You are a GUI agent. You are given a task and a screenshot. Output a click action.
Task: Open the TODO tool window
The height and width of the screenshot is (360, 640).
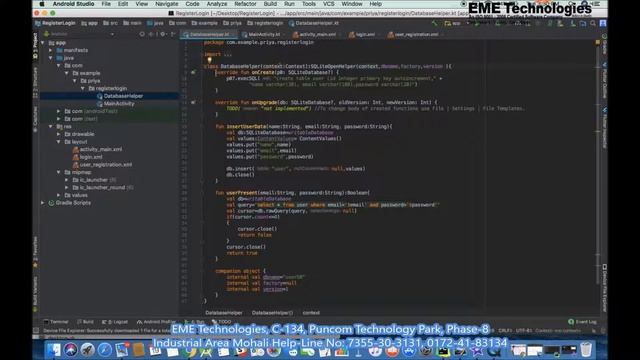pos(221,322)
